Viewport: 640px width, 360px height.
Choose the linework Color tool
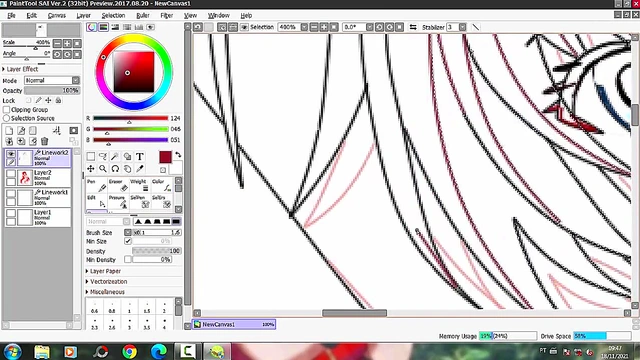point(162,185)
